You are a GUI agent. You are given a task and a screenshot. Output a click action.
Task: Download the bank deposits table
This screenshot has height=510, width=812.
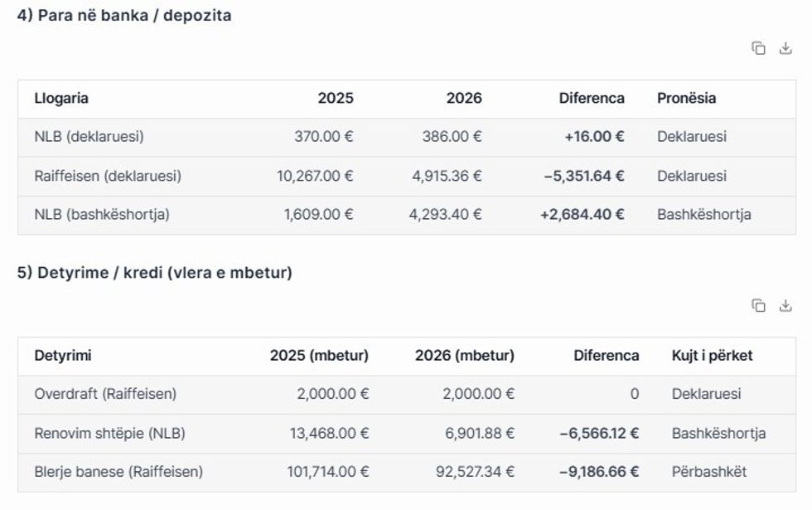coord(785,48)
